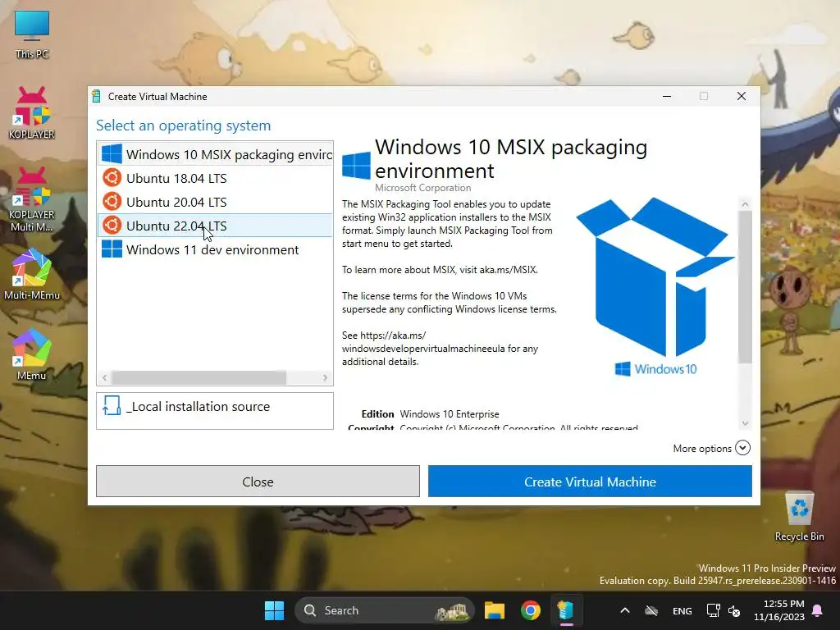Viewport: 840px width, 630px height.
Task: Select Ubuntu 18.04 LTS from the list
Action: (x=215, y=178)
